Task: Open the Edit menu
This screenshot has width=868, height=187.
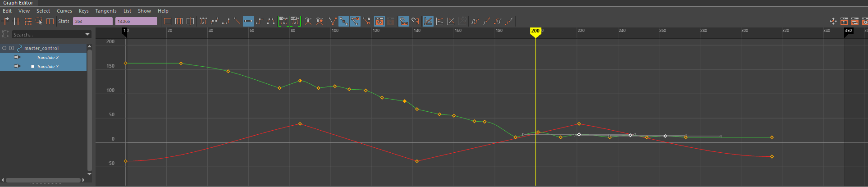Action: point(7,11)
